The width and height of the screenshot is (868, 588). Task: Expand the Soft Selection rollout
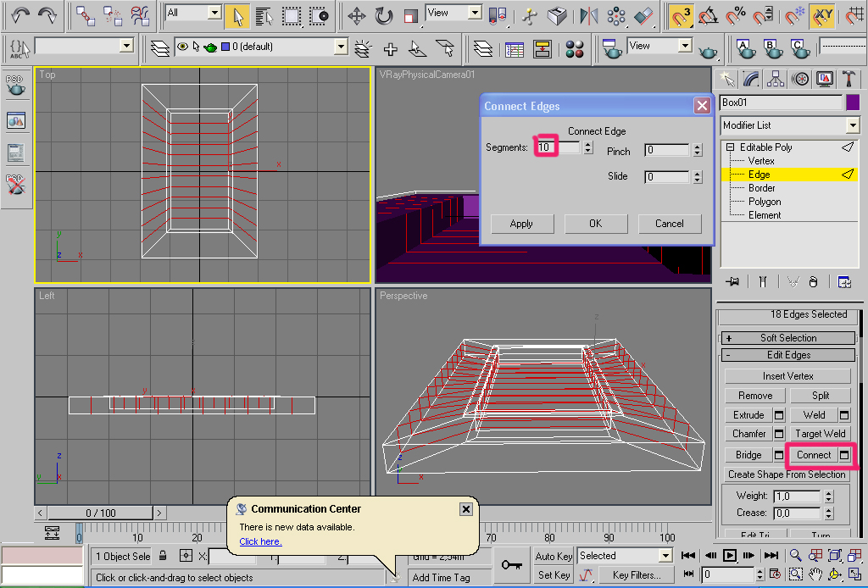[x=789, y=337]
